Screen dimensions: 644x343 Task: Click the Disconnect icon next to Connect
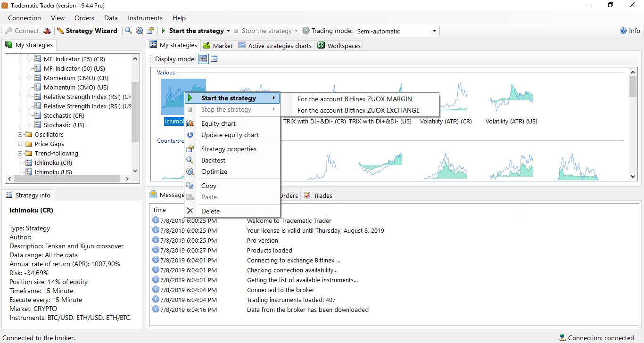click(47, 31)
